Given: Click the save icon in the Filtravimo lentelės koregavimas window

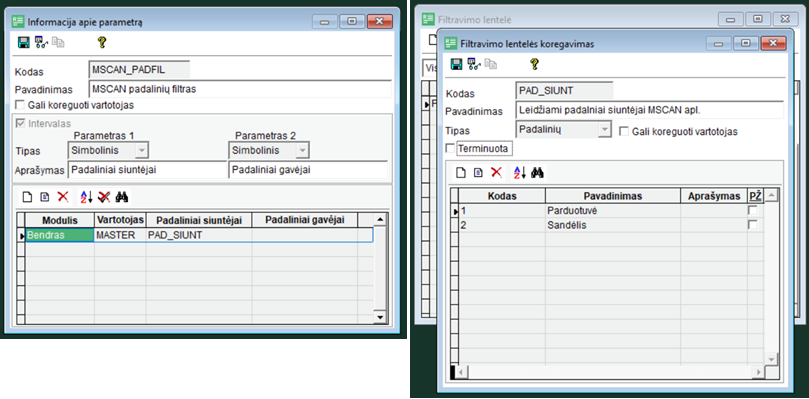Looking at the screenshot, I should click(457, 64).
